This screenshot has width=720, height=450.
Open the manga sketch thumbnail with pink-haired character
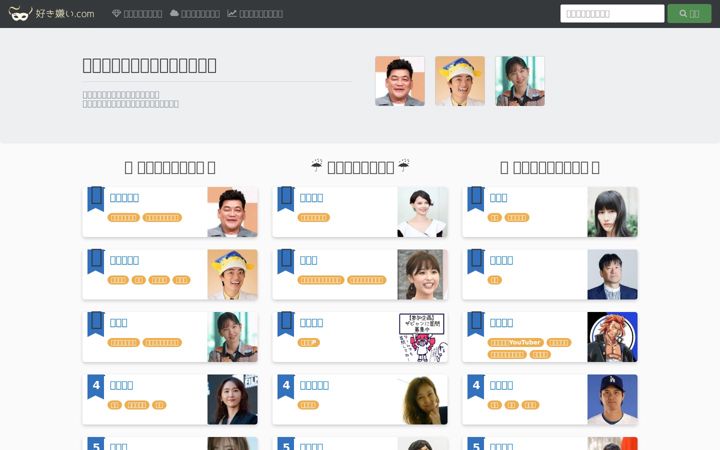[x=422, y=337]
